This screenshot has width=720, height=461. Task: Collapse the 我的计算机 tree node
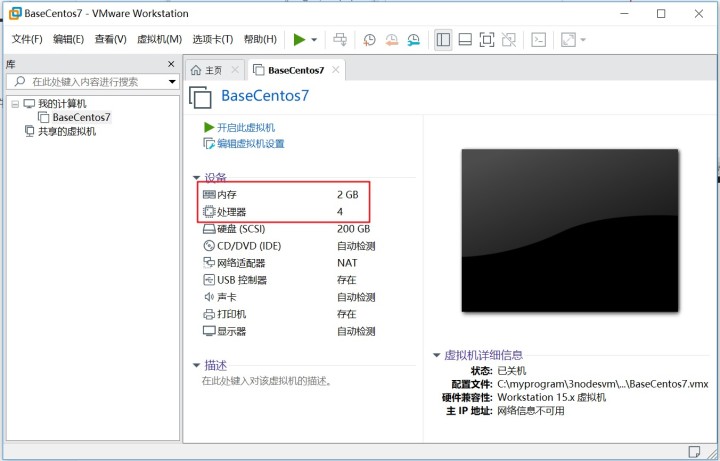[15, 104]
